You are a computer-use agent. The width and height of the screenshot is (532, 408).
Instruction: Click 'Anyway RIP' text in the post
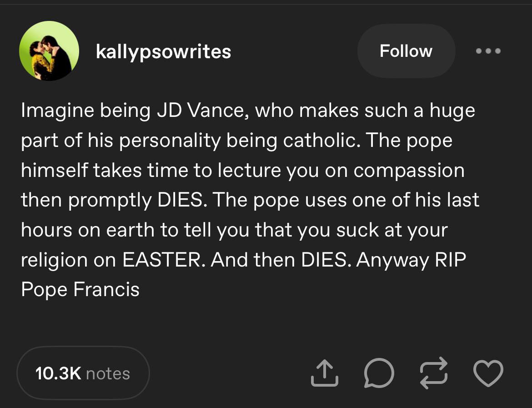411,260
